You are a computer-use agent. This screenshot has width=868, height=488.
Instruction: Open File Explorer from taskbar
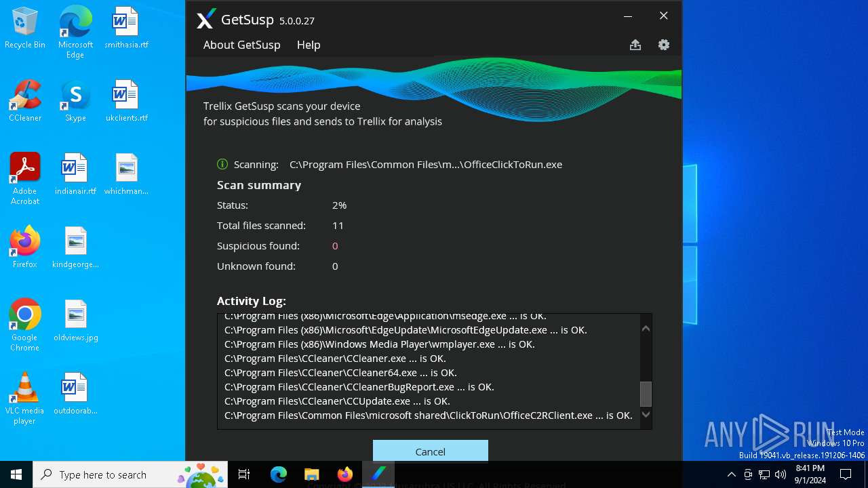point(311,474)
